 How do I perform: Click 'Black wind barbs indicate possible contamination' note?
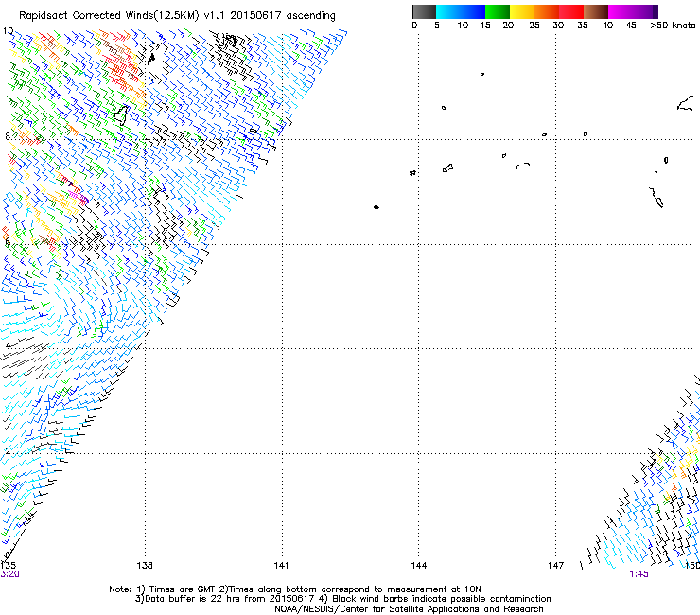click(437, 599)
